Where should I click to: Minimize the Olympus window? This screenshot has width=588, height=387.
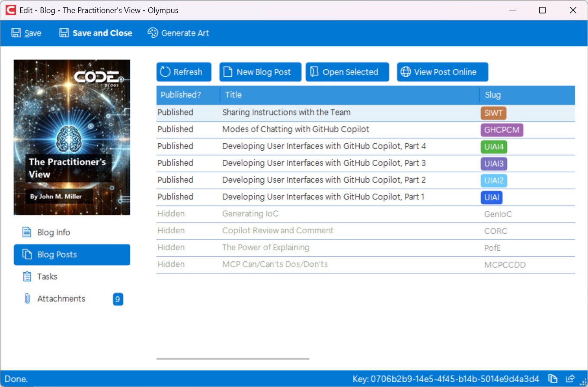point(513,10)
